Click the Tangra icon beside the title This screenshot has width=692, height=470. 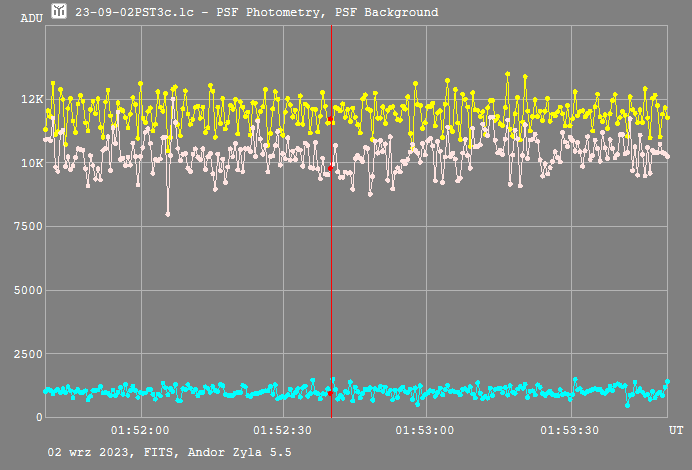pyautogui.click(x=59, y=11)
